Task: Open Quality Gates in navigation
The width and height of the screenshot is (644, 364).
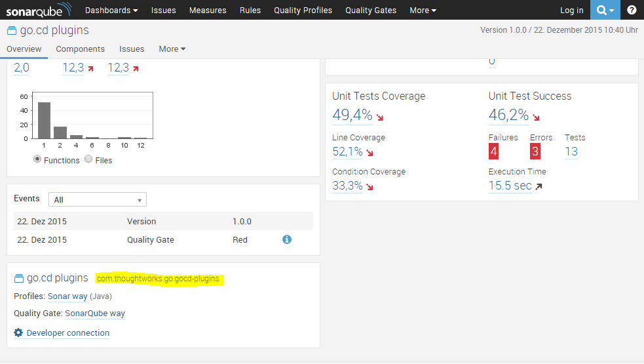Action: pyautogui.click(x=371, y=10)
